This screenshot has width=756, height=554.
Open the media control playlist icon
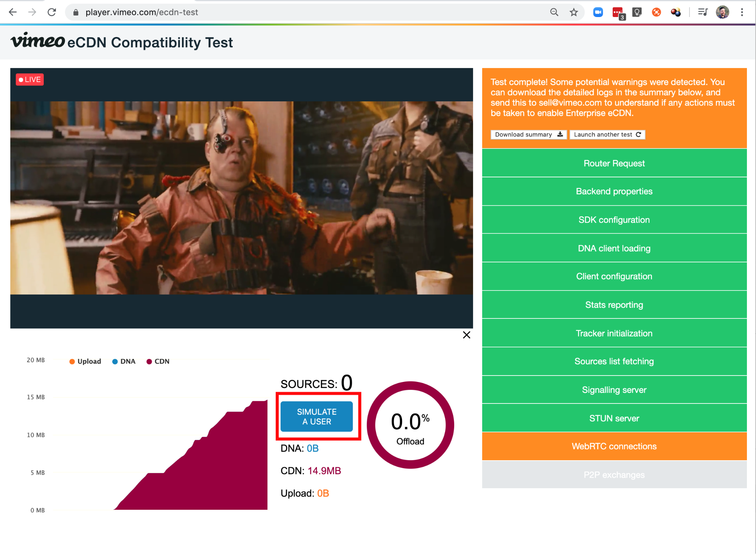pos(703,12)
